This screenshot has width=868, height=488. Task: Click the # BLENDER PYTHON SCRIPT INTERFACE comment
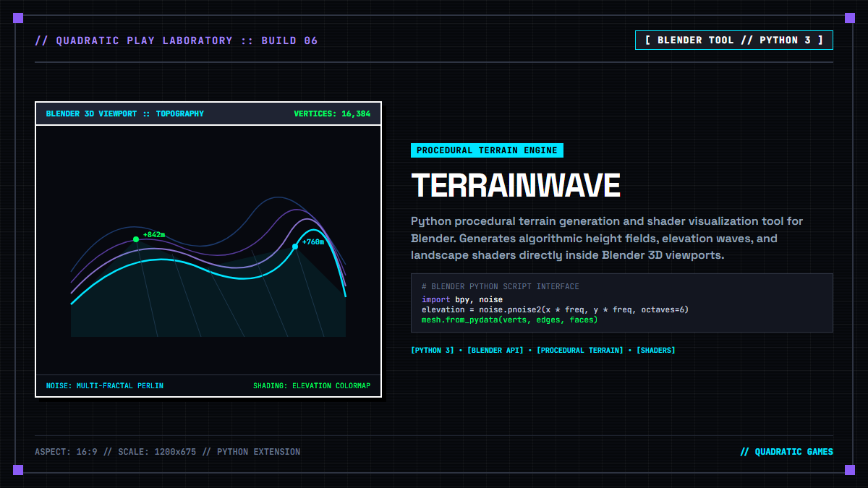(x=501, y=287)
